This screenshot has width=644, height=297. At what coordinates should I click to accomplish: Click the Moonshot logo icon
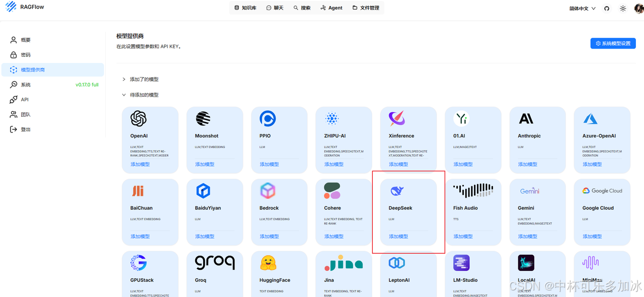tap(203, 119)
